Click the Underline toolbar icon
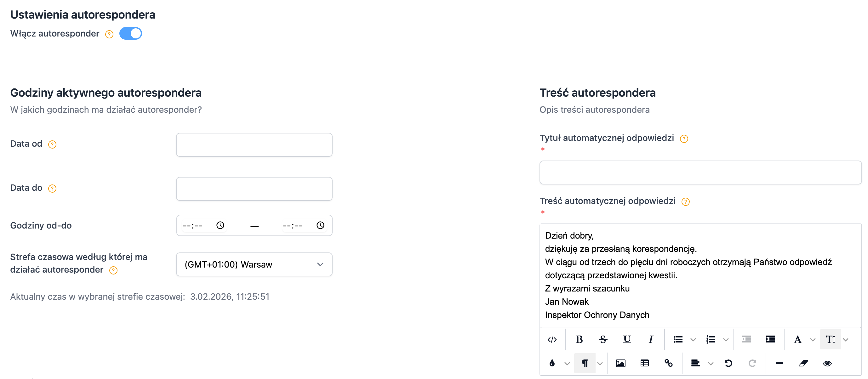 pyautogui.click(x=627, y=339)
